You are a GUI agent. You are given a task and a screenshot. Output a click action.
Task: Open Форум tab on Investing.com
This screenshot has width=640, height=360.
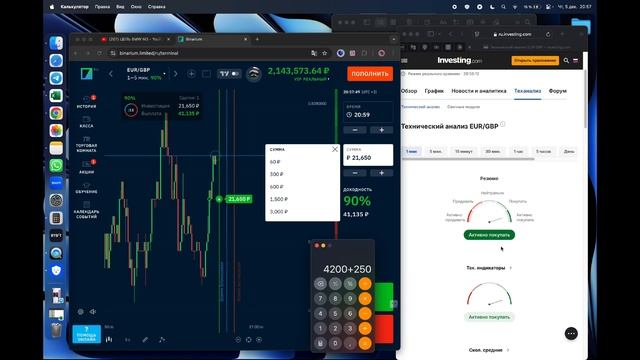coord(558,91)
